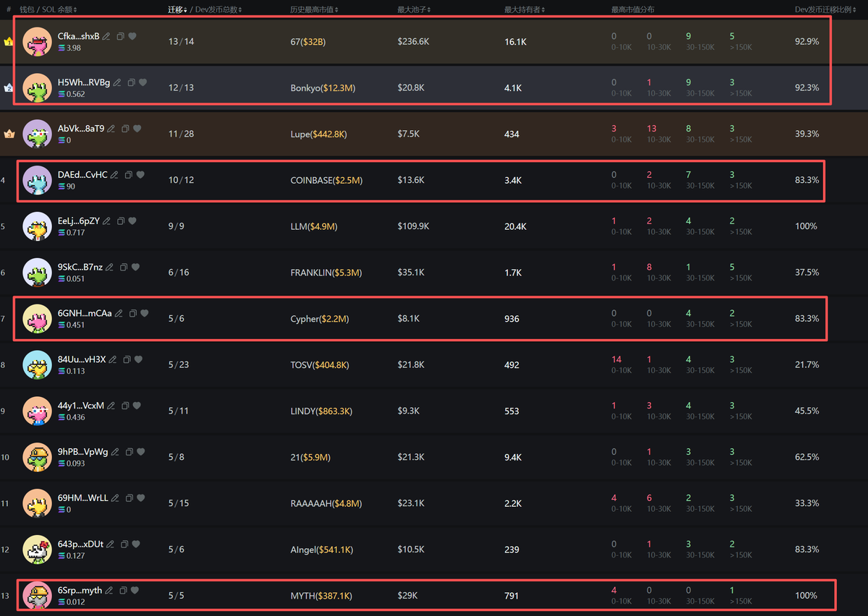This screenshot has height=616, width=868.
Task: Select the COINBASE($2.5M) token cell
Action: click(x=326, y=180)
